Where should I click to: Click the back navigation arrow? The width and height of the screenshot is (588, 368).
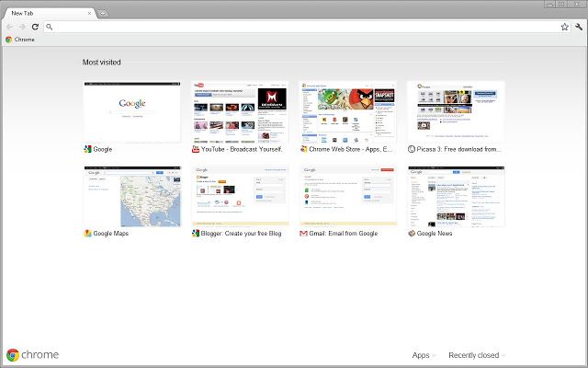(9, 27)
